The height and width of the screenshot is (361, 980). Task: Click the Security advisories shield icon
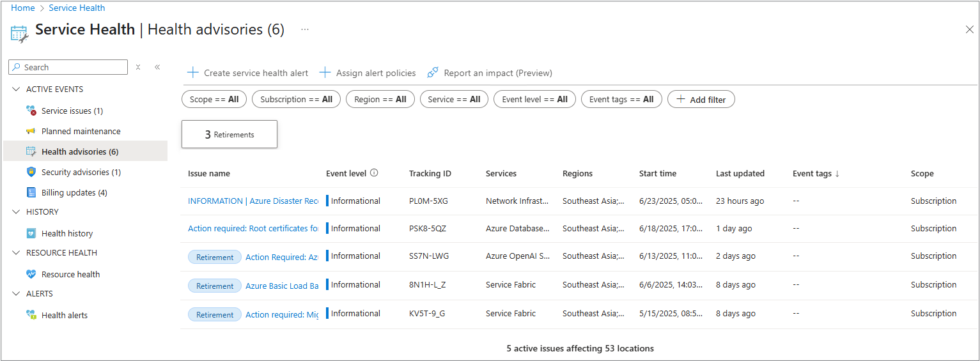click(x=31, y=173)
